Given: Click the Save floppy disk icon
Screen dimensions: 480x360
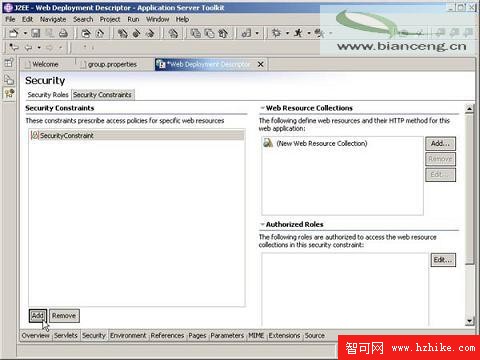Looking at the screenshot, I should (x=36, y=33).
